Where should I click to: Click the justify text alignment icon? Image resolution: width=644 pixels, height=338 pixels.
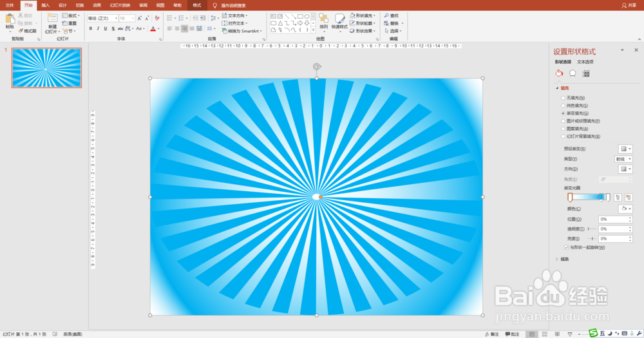192,29
